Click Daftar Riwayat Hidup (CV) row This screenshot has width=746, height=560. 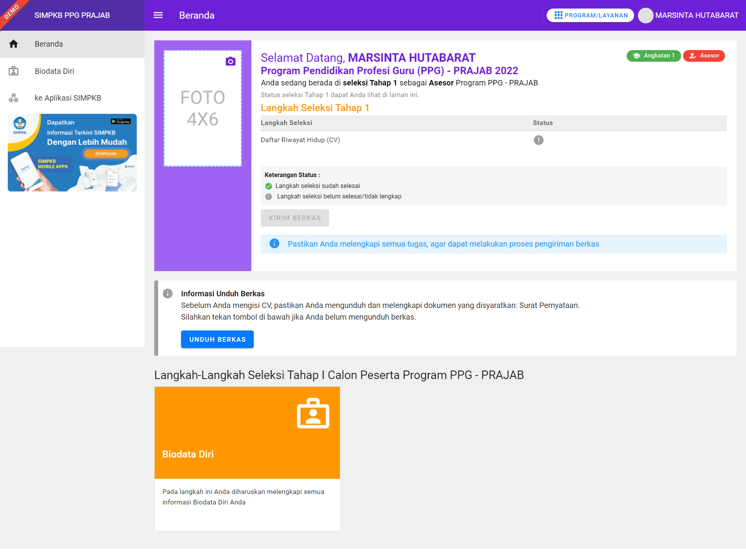pyautogui.click(x=494, y=140)
